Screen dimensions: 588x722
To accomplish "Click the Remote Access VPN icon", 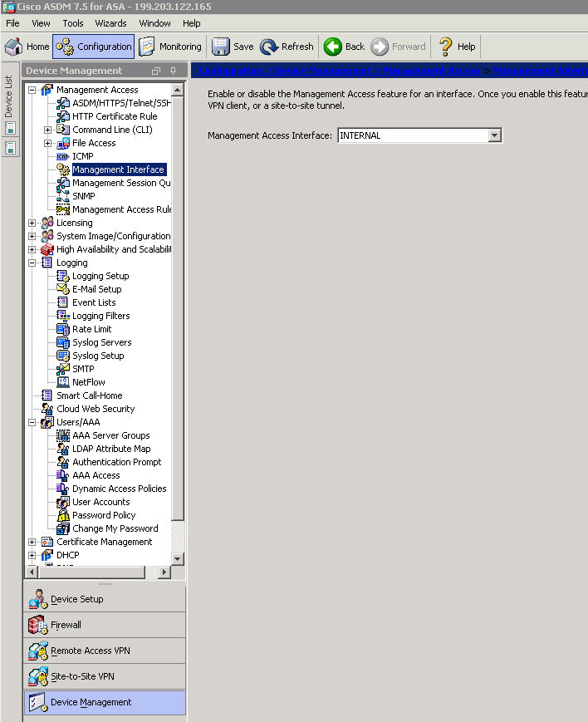I will pyautogui.click(x=37, y=651).
